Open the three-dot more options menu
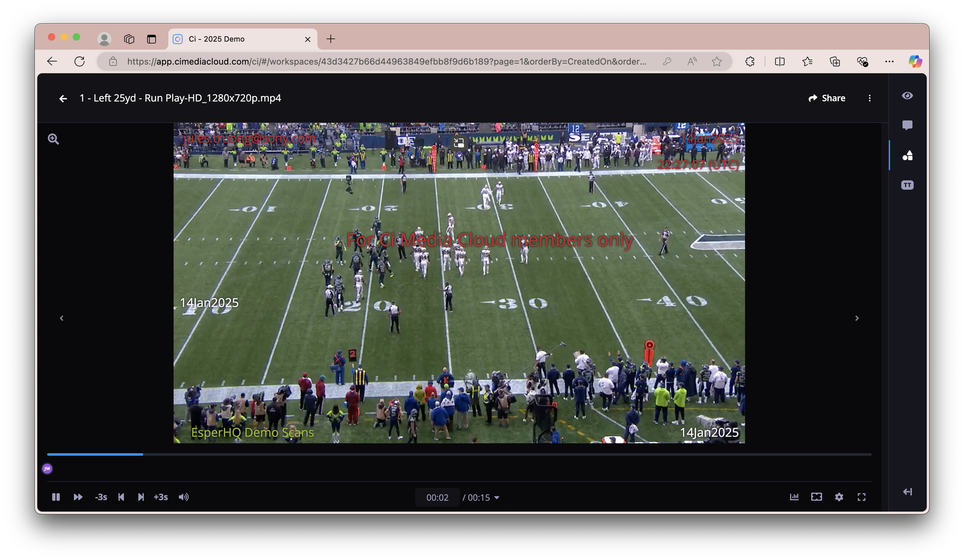964x560 pixels. click(x=870, y=98)
